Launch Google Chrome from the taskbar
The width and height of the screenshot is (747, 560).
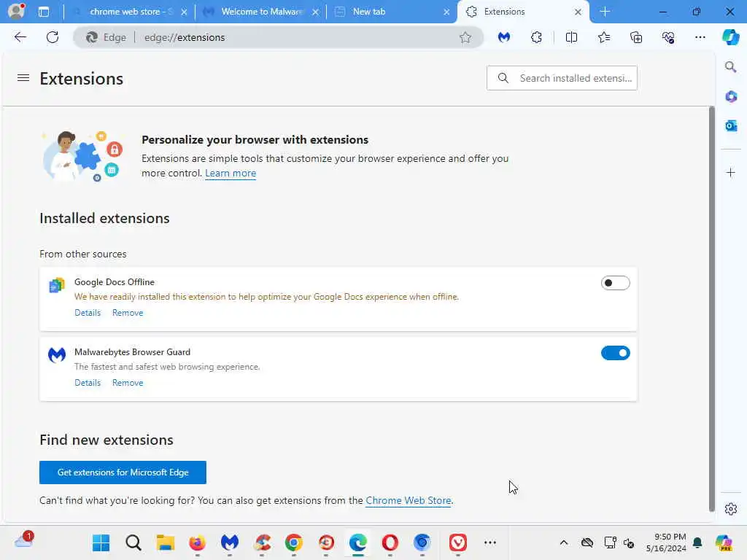294,542
